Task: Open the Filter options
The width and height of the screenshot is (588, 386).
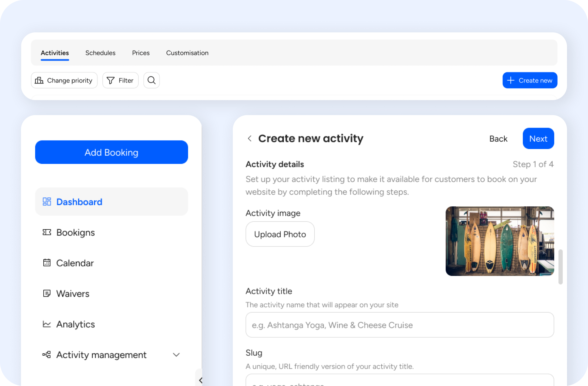Action: click(120, 80)
